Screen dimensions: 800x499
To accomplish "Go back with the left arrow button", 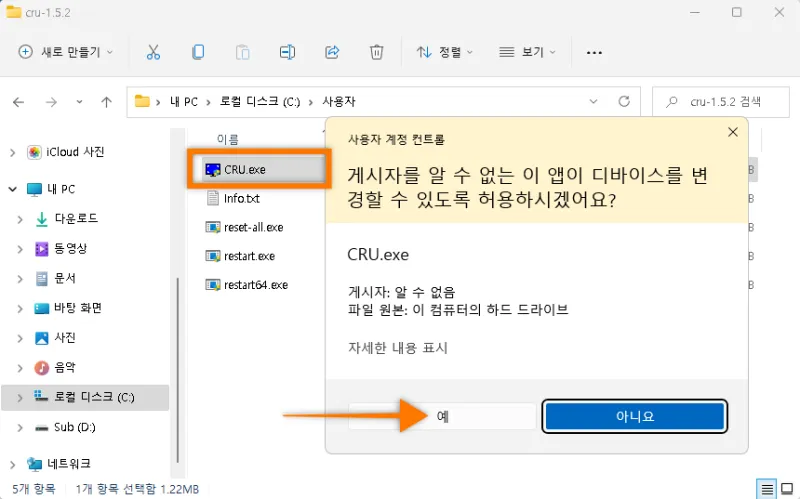I will click(19, 102).
